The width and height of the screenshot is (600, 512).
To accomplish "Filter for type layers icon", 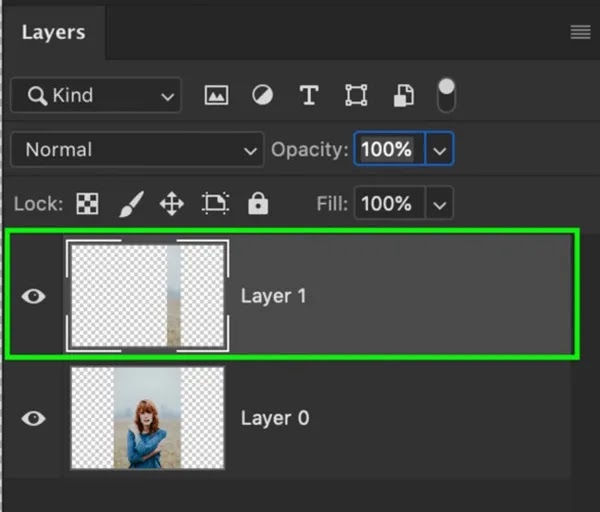I will (x=309, y=95).
